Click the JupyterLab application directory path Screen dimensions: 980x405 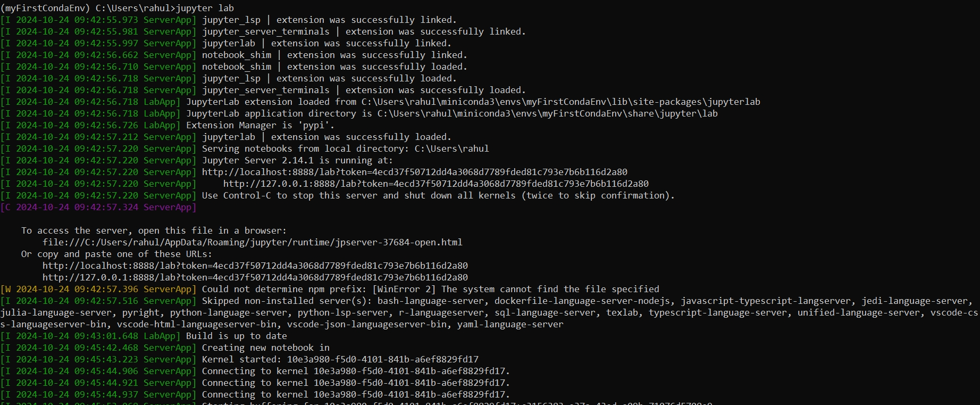[548, 113]
